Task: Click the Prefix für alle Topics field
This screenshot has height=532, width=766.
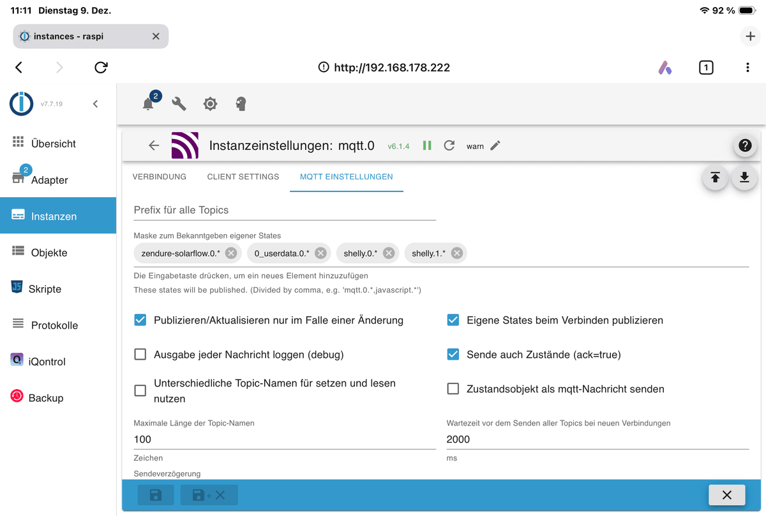Action: pyautogui.click(x=285, y=210)
